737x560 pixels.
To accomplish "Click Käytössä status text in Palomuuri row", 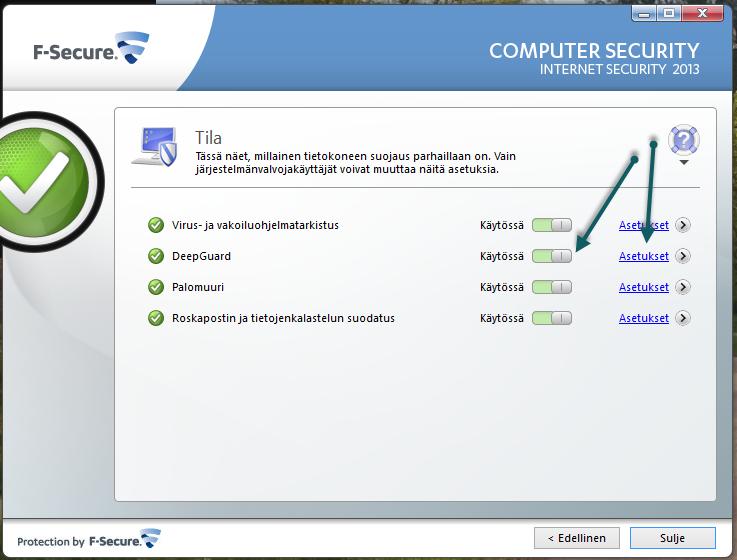I will tap(502, 287).
